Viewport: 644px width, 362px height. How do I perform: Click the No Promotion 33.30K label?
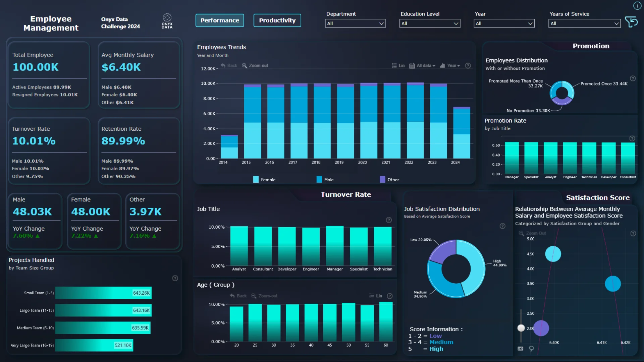coord(528,111)
